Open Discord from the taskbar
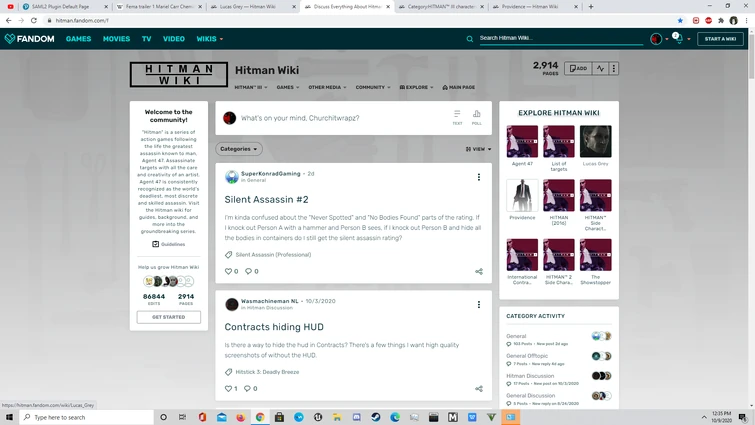The width and height of the screenshot is (755, 425). click(356, 417)
